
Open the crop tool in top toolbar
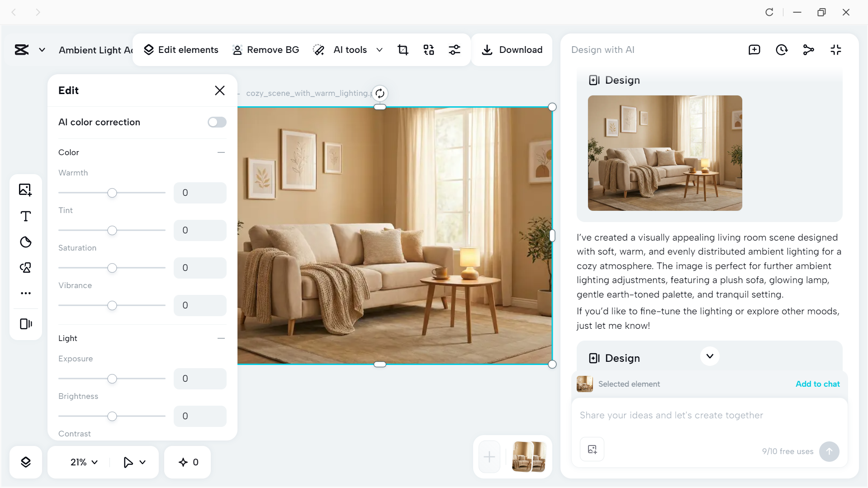pyautogui.click(x=403, y=50)
